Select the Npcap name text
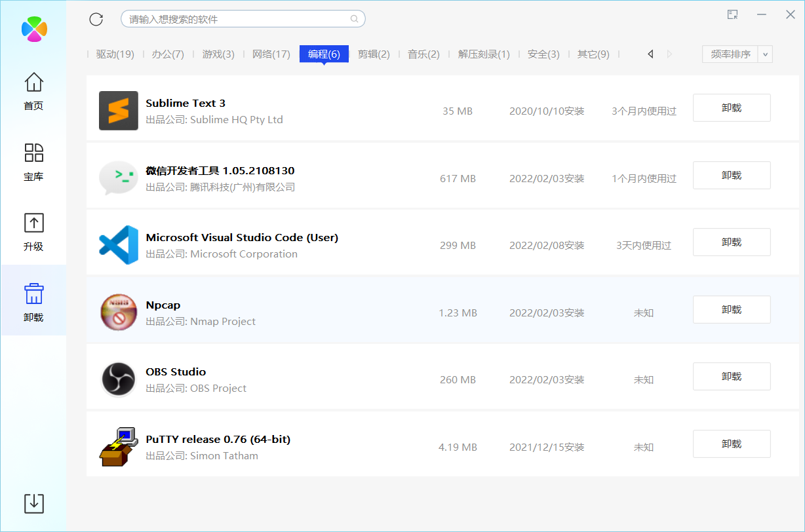This screenshot has width=805, height=532. point(163,305)
